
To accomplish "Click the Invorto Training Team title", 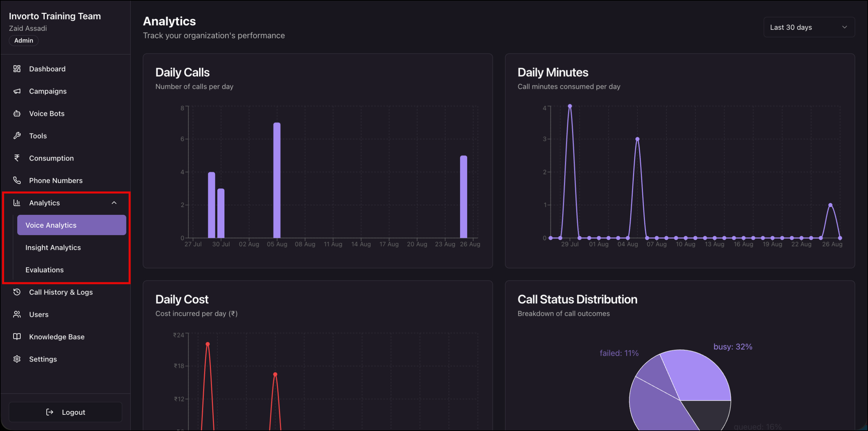I will click(55, 16).
